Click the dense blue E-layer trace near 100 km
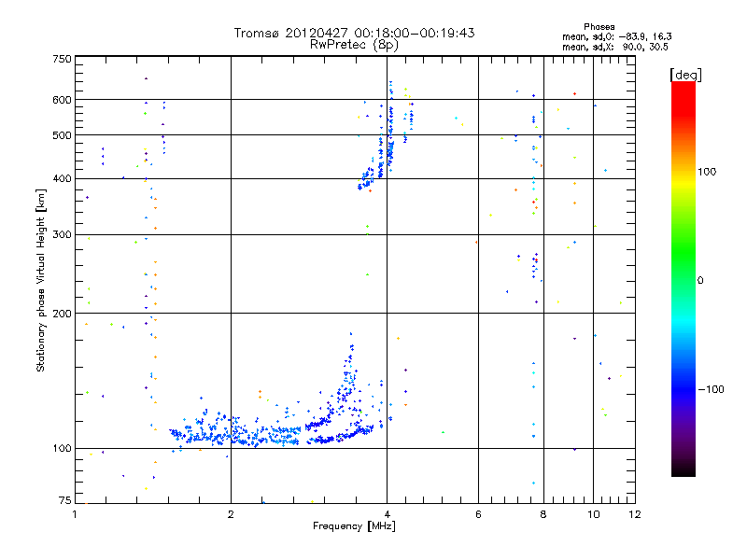 point(238,434)
